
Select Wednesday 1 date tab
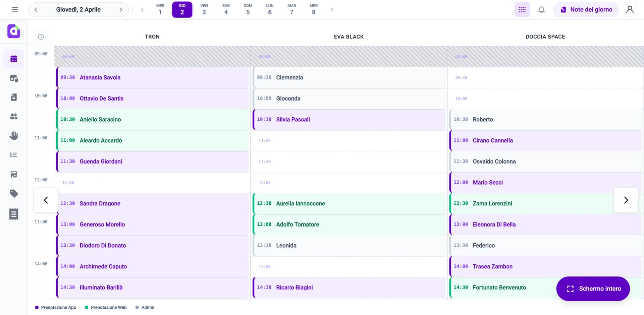pyautogui.click(x=160, y=10)
